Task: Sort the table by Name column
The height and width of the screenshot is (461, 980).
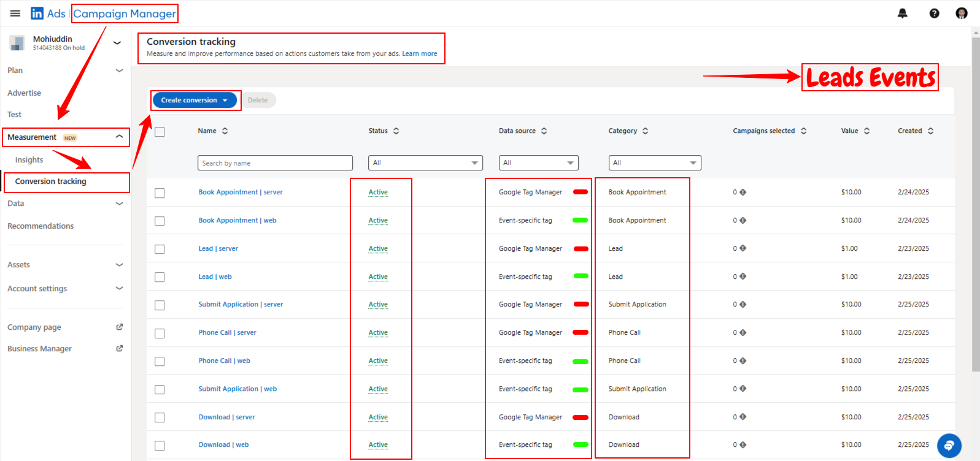Action: 225,131
